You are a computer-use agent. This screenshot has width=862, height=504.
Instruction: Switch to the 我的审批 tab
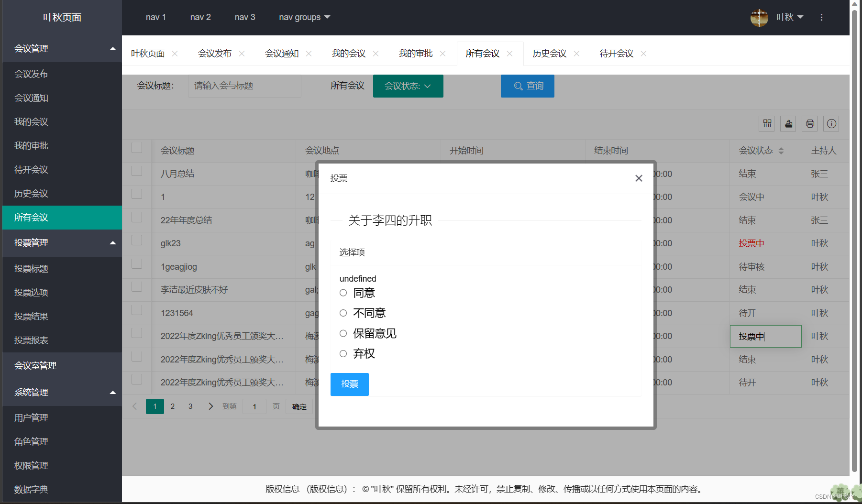click(416, 54)
